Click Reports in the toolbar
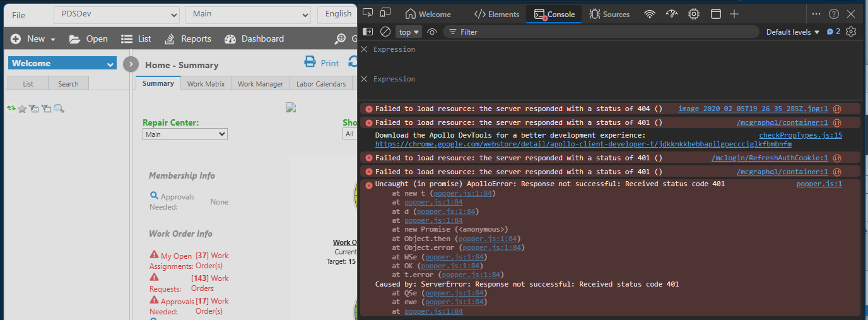 tap(188, 39)
